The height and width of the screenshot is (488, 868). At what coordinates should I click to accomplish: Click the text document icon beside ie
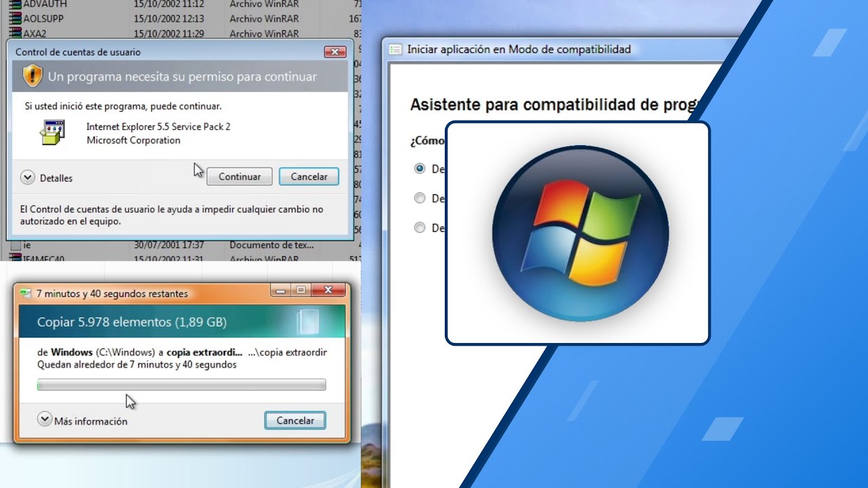pyautogui.click(x=15, y=245)
